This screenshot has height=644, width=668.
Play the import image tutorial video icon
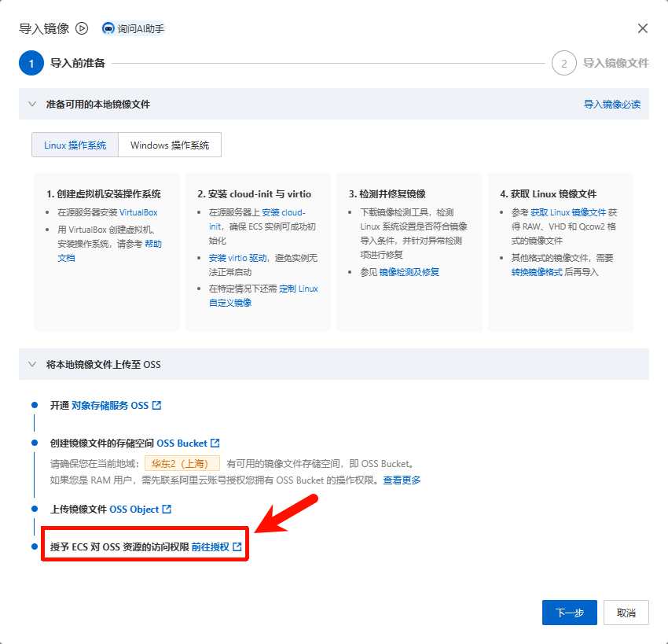[82, 28]
